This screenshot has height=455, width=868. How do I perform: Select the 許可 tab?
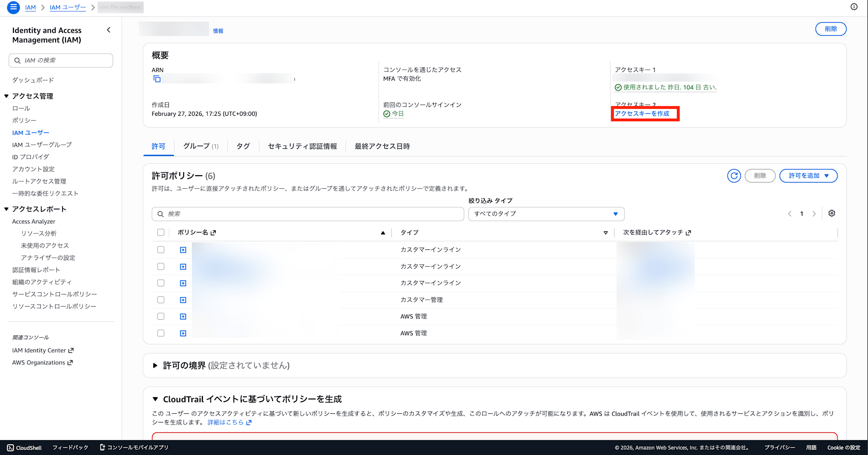pyautogui.click(x=158, y=146)
